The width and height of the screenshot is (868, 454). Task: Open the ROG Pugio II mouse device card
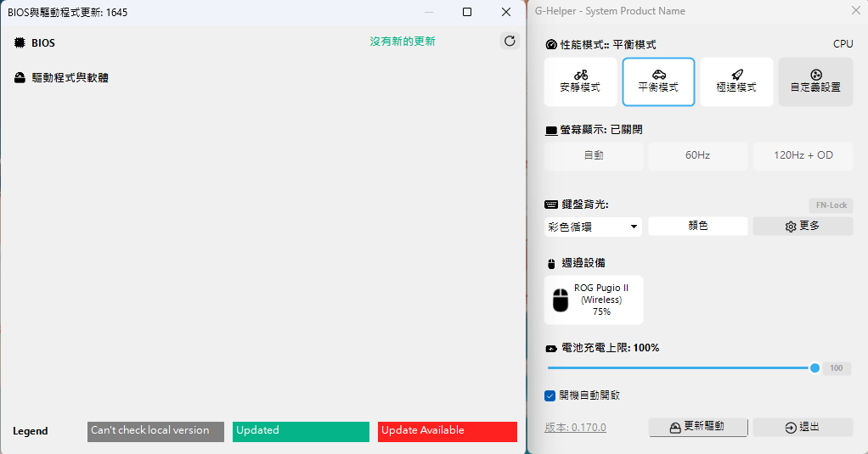tap(594, 300)
